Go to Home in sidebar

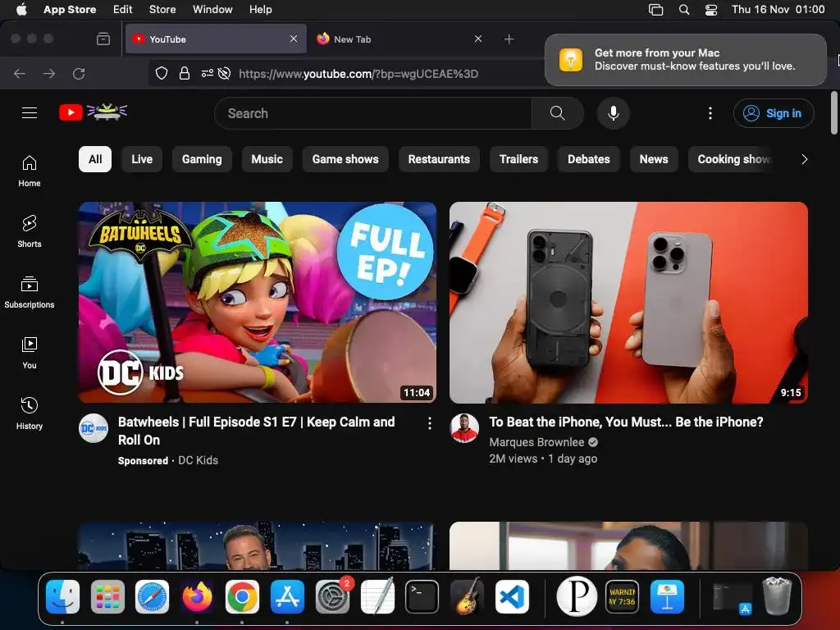[x=30, y=171]
